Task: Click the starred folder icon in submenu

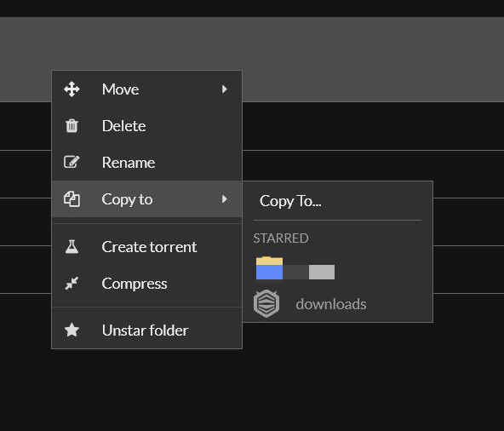Action: click(269, 267)
